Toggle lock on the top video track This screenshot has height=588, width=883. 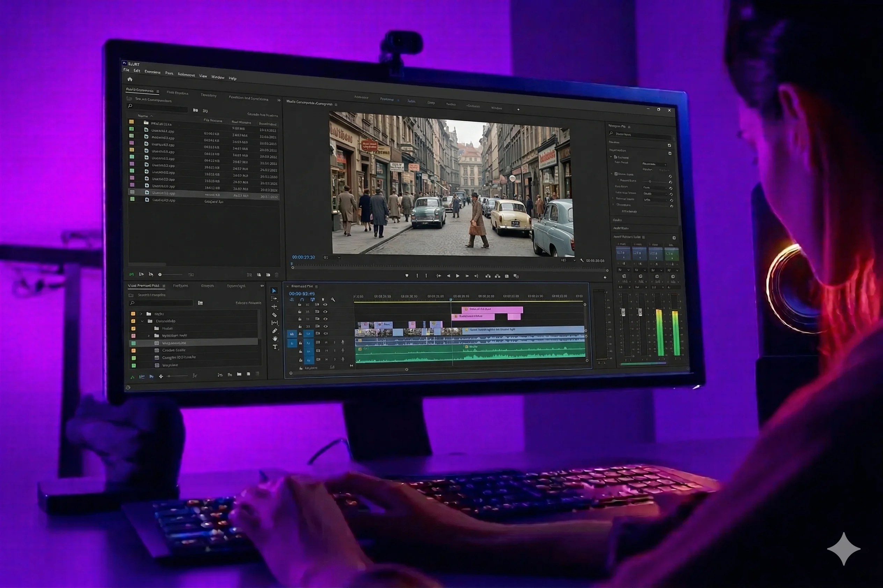[x=299, y=304]
